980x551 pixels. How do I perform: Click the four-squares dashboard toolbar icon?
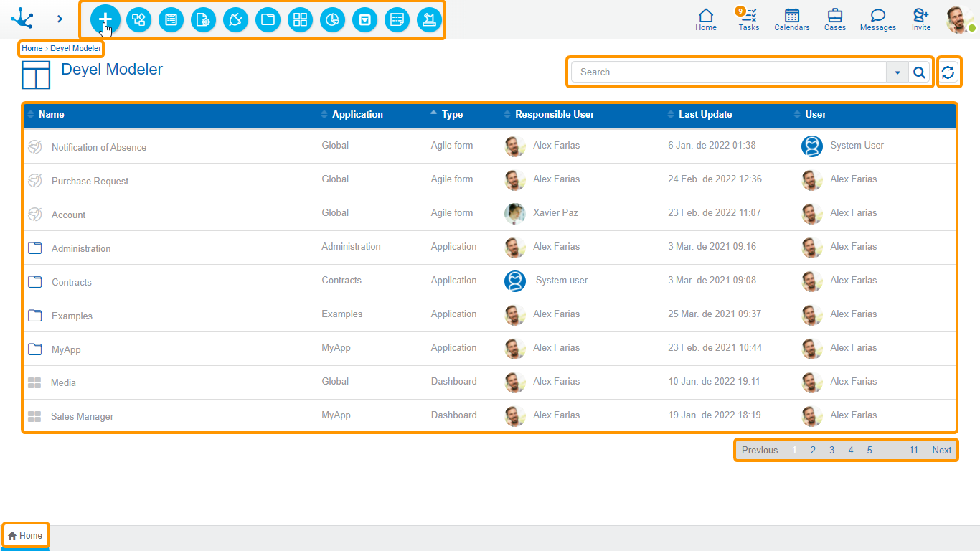pyautogui.click(x=301, y=20)
